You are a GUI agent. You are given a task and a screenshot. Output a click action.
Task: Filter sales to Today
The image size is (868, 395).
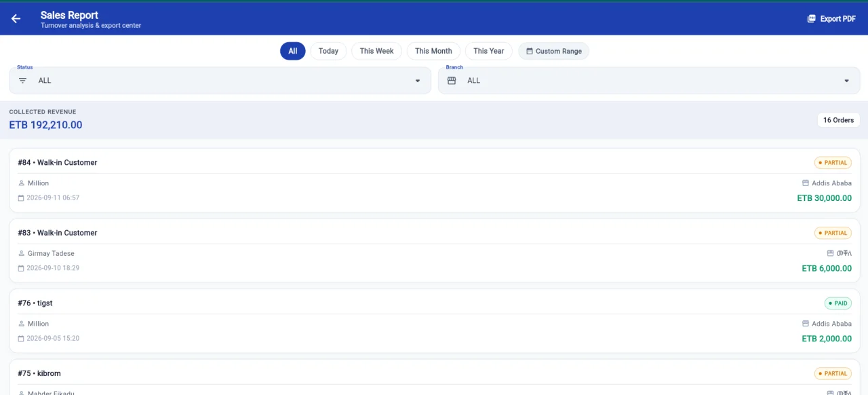(x=328, y=51)
